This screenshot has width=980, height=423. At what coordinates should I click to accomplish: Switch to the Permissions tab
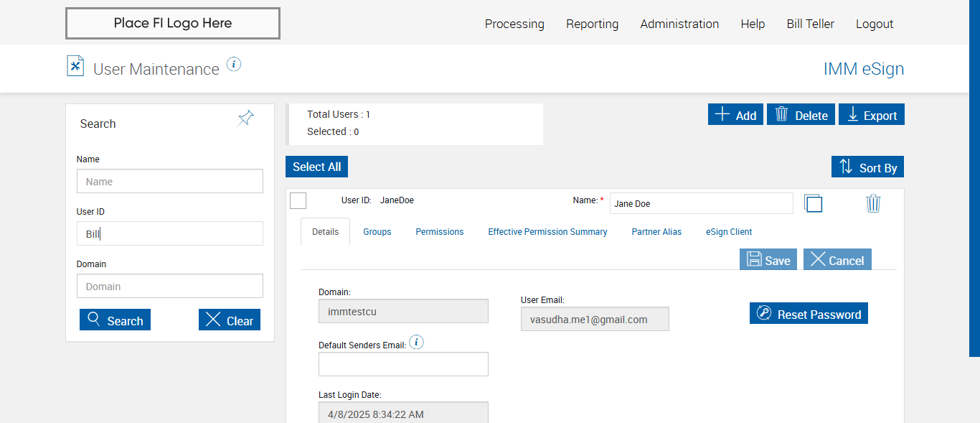(x=440, y=232)
